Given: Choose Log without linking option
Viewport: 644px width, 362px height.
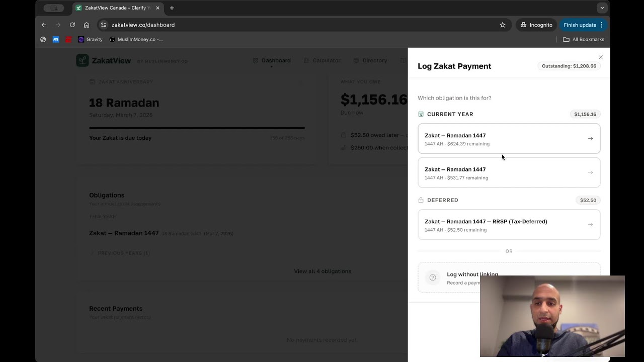Looking at the screenshot, I should [x=509, y=278].
